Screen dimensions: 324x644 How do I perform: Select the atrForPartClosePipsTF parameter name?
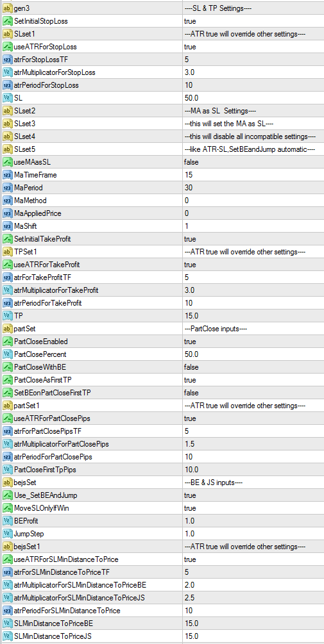[x=47, y=431]
